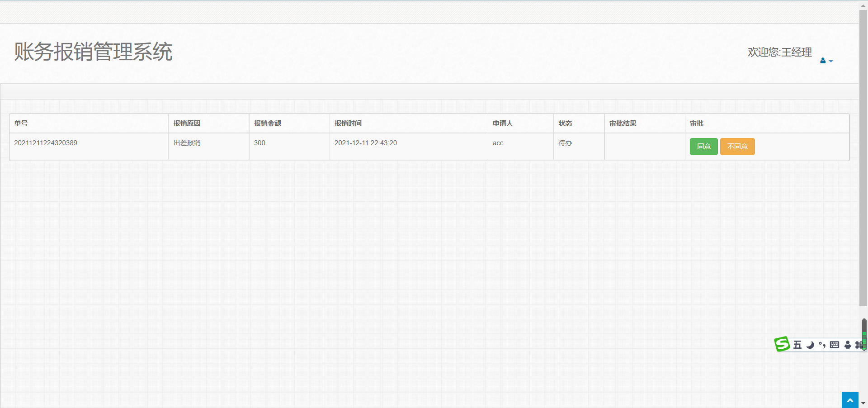This screenshot has width=868, height=408.
Task: Click the timestamp 2021-12-11 22:43:20
Action: point(366,143)
